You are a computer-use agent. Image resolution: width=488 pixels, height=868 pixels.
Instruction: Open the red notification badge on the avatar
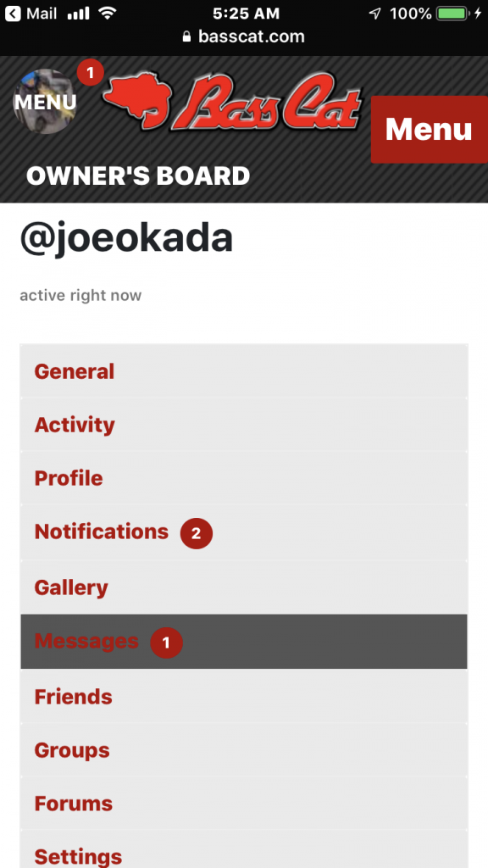point(90,73)
